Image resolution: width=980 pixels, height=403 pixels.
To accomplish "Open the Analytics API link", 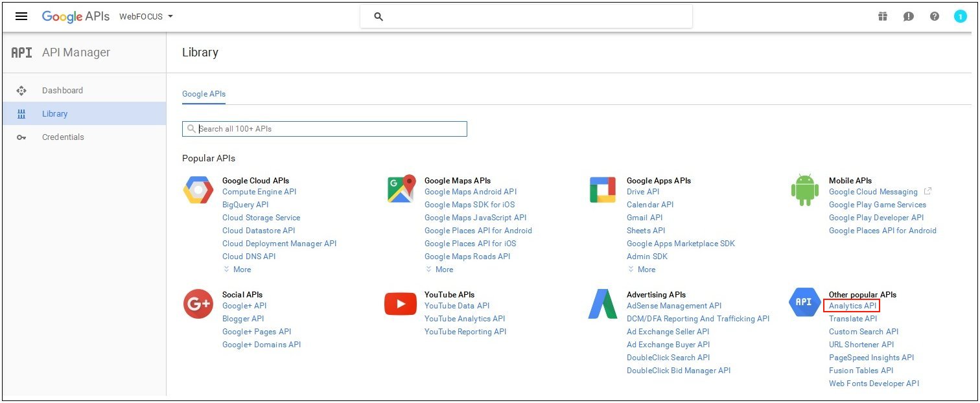I will click(x=852, y=306).
